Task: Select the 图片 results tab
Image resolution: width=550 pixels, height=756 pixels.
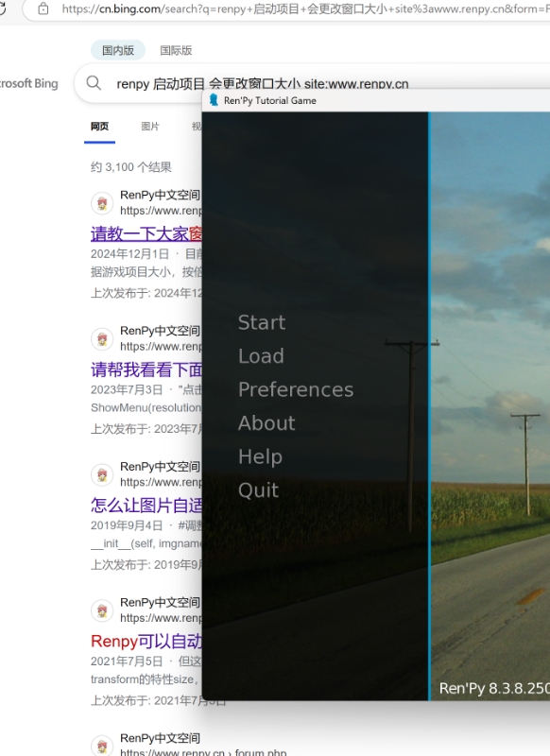Action: 150,127
